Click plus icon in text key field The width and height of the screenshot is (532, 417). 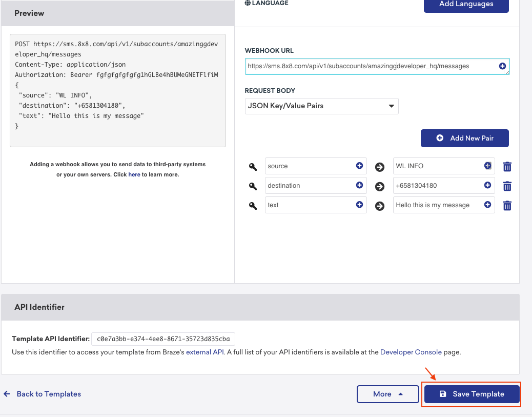pyautogui.click(x=359, y=205)
